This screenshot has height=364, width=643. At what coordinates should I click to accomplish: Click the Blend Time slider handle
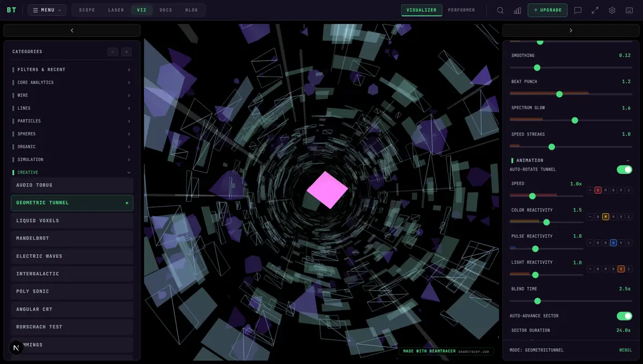coord(537,301)
